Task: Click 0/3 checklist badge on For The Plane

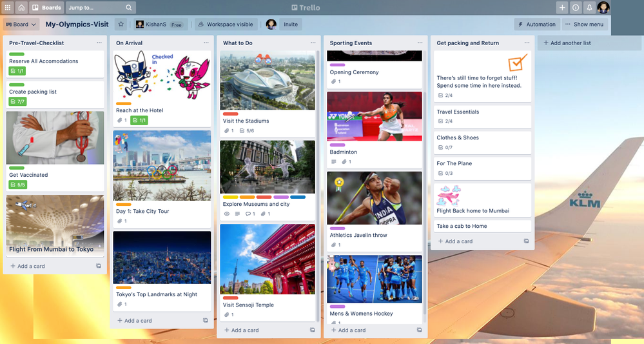Action: (445, 173)
